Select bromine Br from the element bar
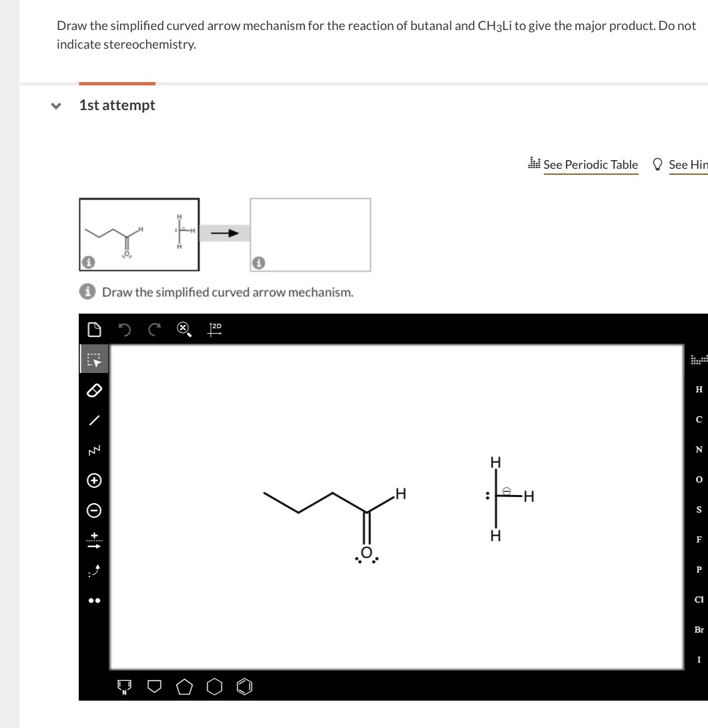The height and width of the screenshot is (728, 708). click(699, 629)
